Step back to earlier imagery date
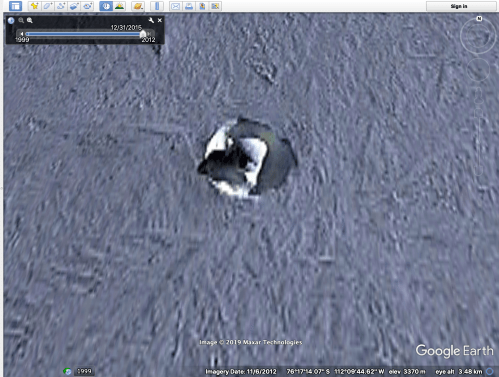Screen dimensions: 499x377 [x=22, y=34]
